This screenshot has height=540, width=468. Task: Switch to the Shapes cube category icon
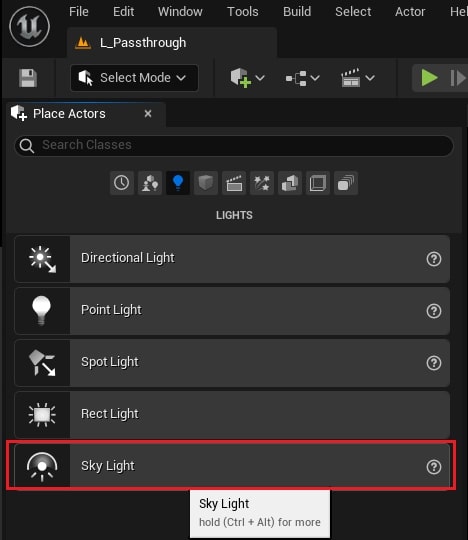click(206, 183)
